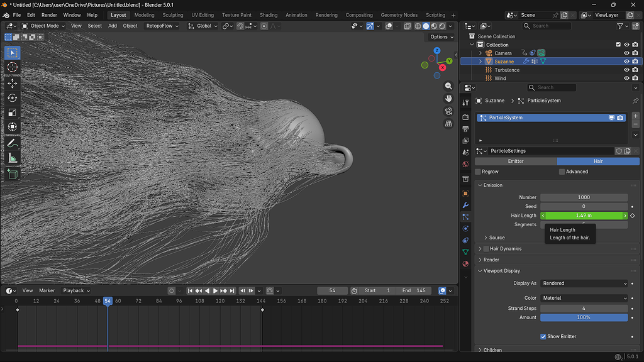Viewport: 644px width, 362px height.
Task: Enable the Advanced checkbox
Action: (x=562, y=172)
